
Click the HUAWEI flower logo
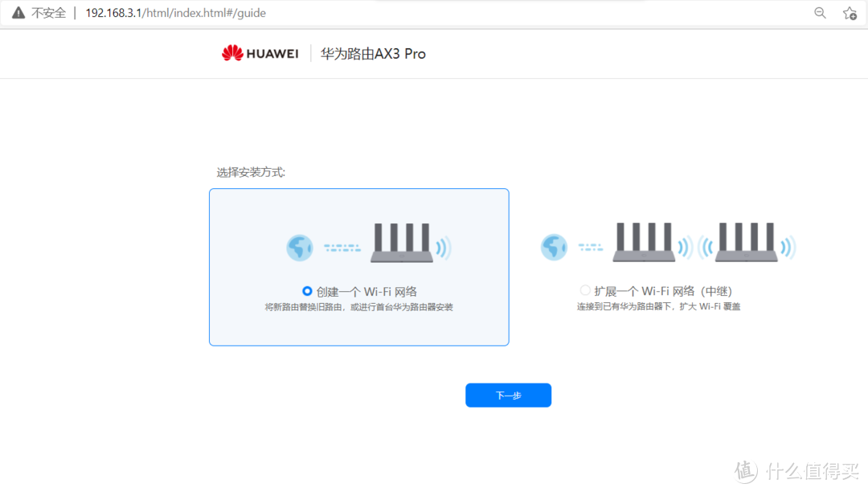pos(232,52)
